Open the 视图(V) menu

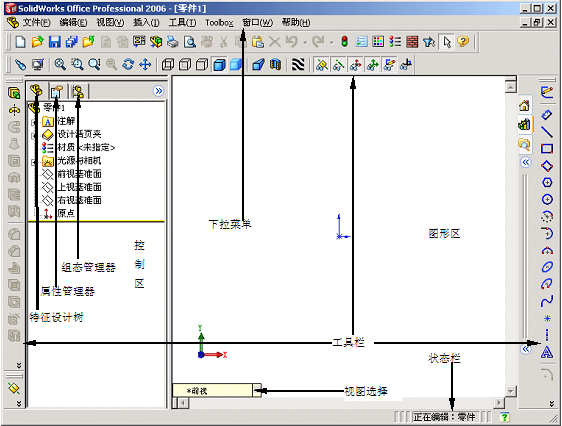(x=110, y=23)
